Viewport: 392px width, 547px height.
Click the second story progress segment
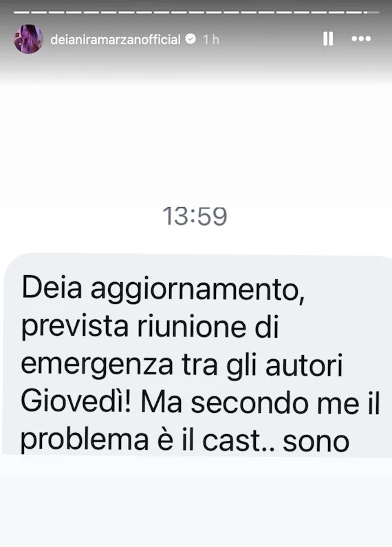click(39, 12)
